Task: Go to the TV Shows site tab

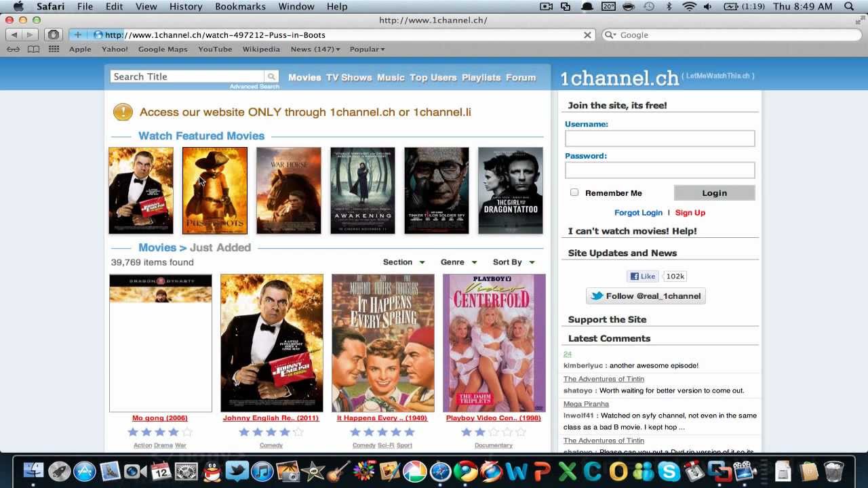Action: point(349,77)
